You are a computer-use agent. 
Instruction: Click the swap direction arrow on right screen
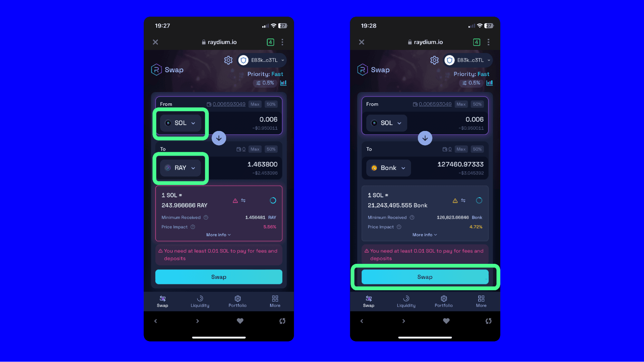pyautogui.click(x=425, y=138)
